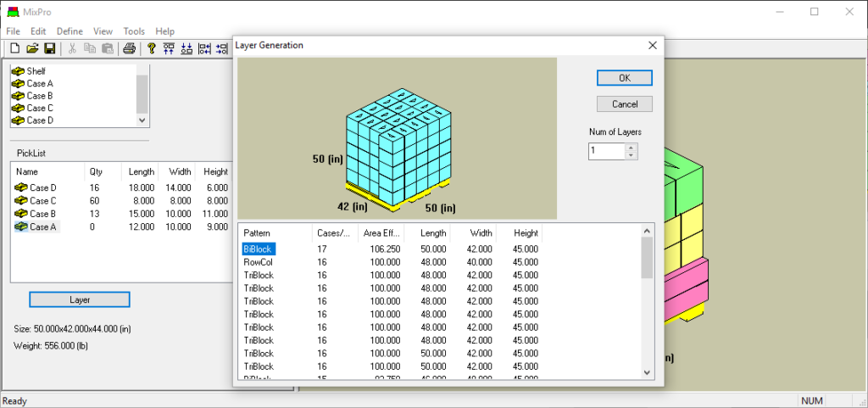The height and width of the screenshot is (408, 868).
Task: Click the New document toolbar icon
Action: pos(16,48)
